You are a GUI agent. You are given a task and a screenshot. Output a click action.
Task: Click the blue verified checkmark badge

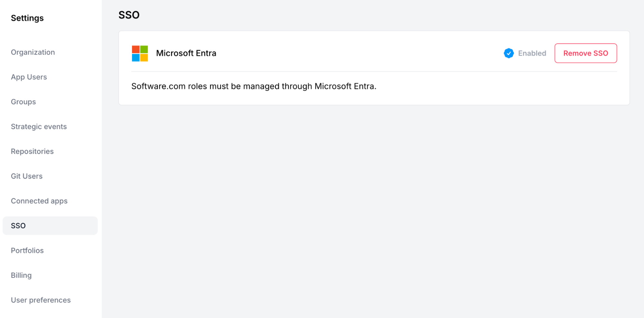pyautogui.click(x=509, y=53)
